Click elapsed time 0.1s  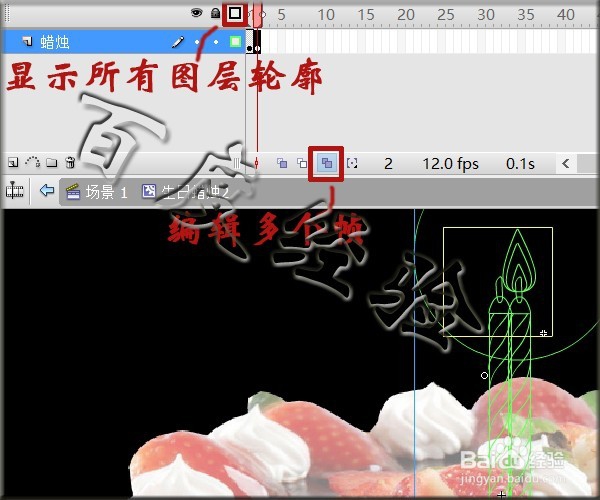click(x=520, y=164)
